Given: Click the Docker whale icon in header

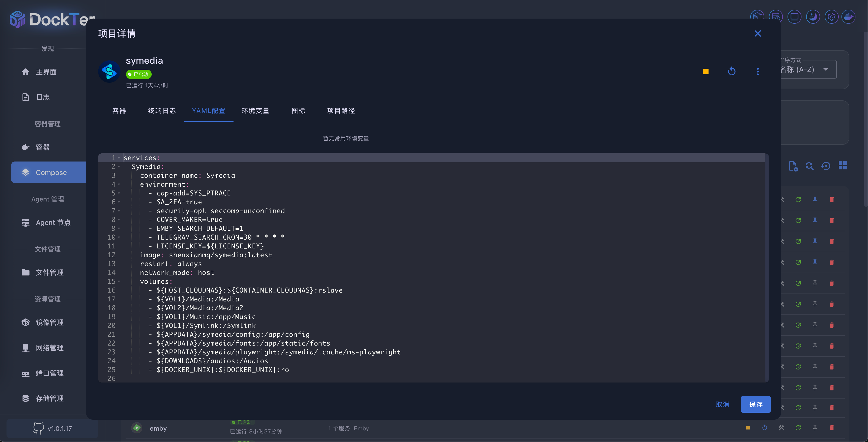Looking at the screenshot, I should point(848,16).
